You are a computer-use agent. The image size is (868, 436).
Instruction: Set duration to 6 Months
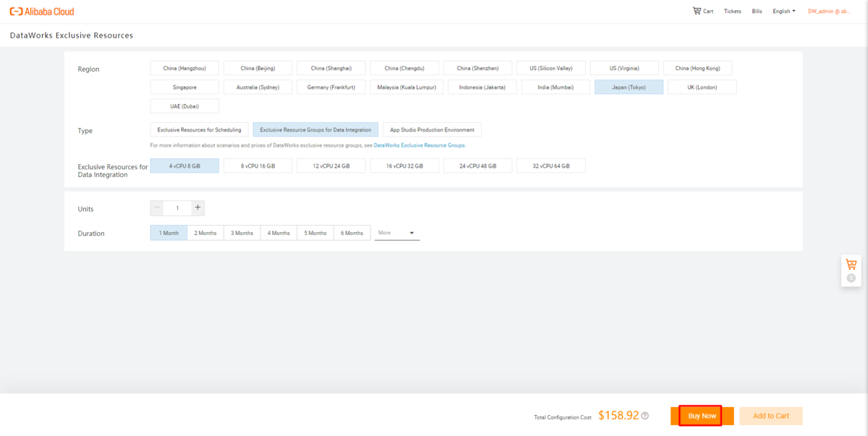coord(352,233)
